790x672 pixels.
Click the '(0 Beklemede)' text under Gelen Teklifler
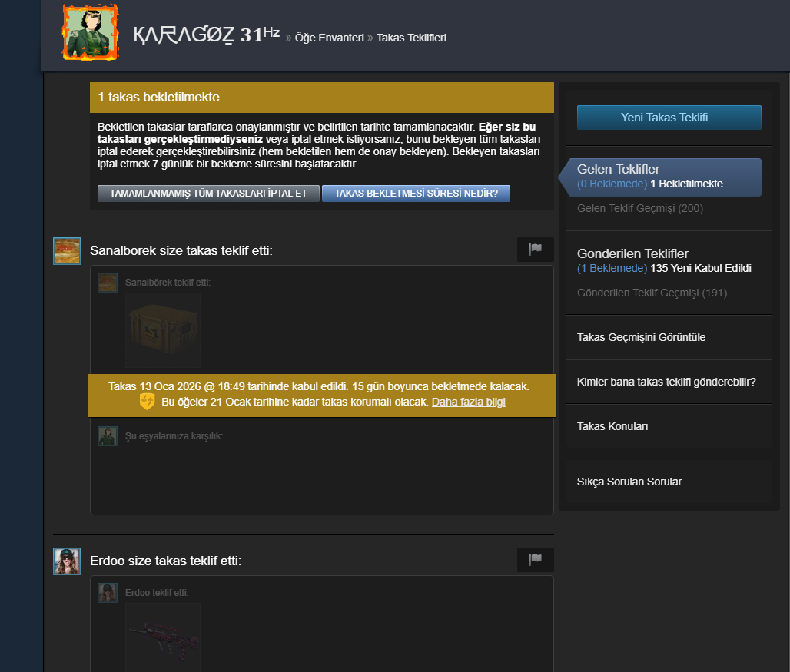(x=612, y=184)
